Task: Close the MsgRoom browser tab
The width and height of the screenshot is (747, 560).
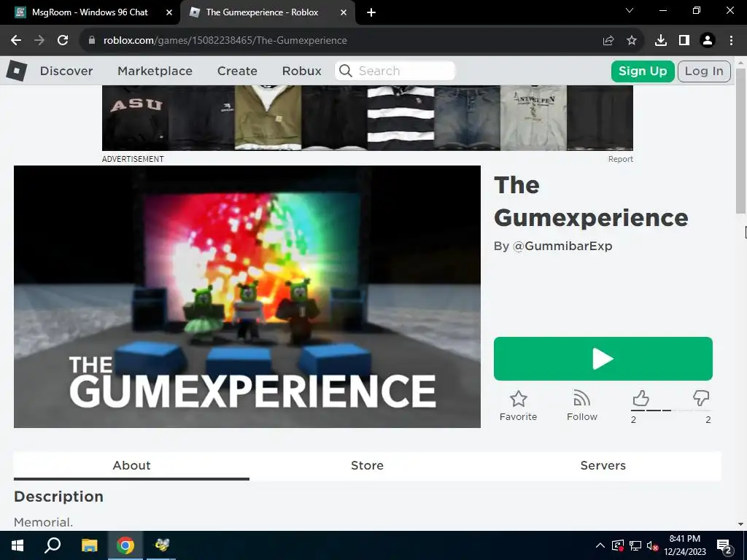Action: (169, 13)
